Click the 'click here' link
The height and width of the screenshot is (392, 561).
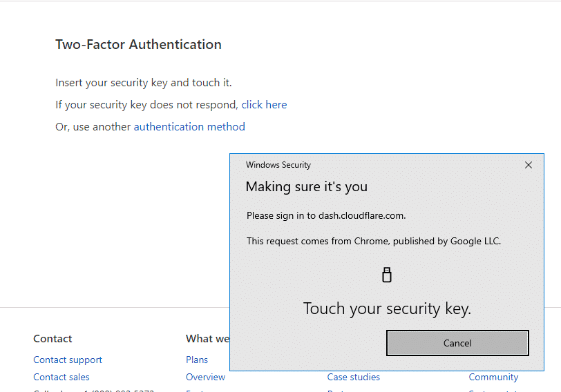tap(264, 105)
